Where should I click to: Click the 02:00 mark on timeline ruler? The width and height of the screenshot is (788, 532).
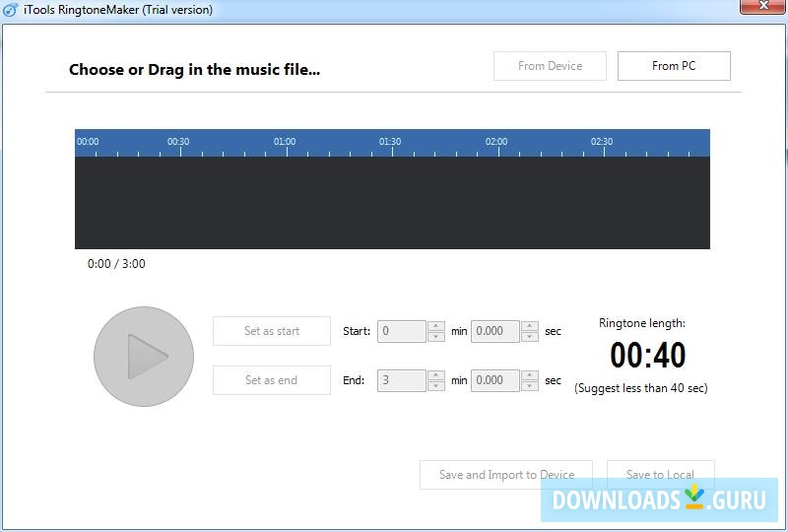(x=496, y=142)
